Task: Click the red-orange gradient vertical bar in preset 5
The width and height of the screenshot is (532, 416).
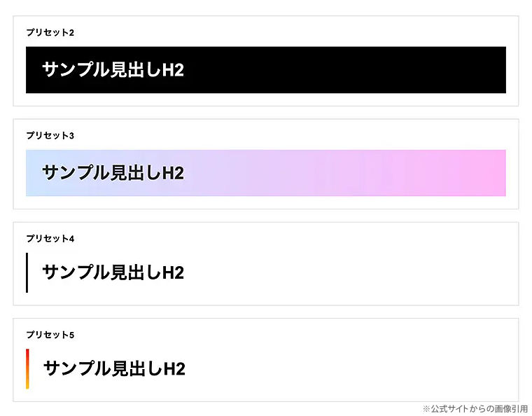Action: tap(27, 368)
